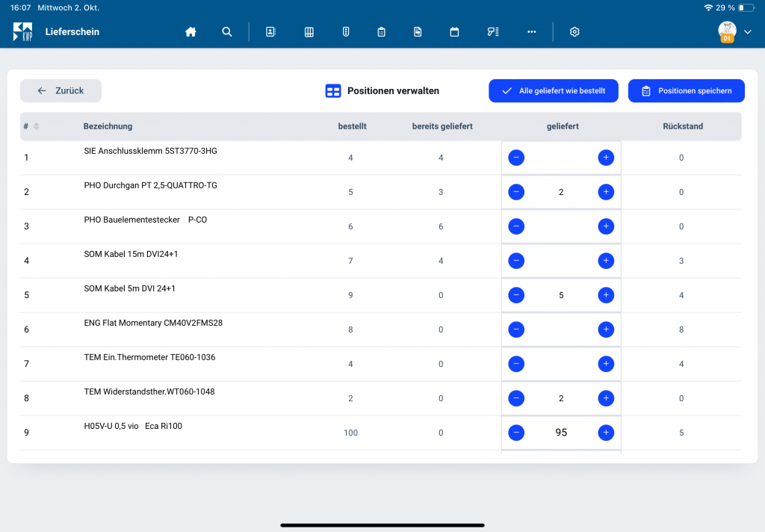This screenshot has height=532, width=765.
Task: Save with Positionen speichern button
Action: click(x=686, y=90)
